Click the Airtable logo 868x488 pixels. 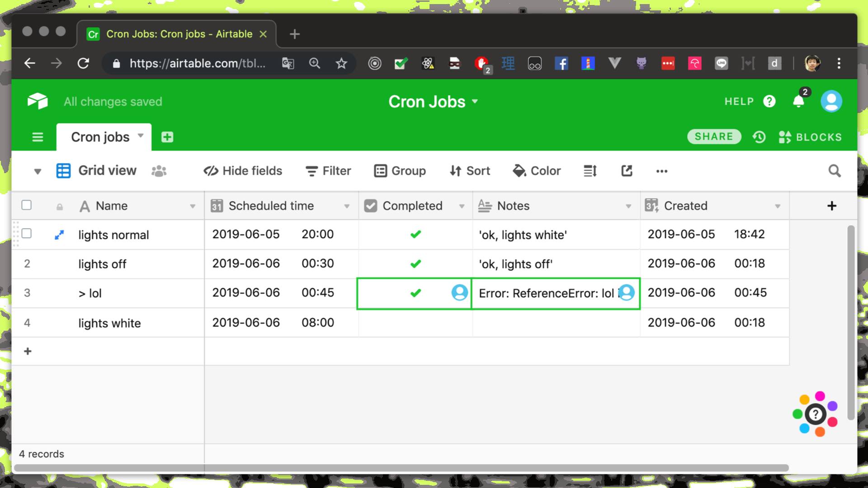[38, 101]
